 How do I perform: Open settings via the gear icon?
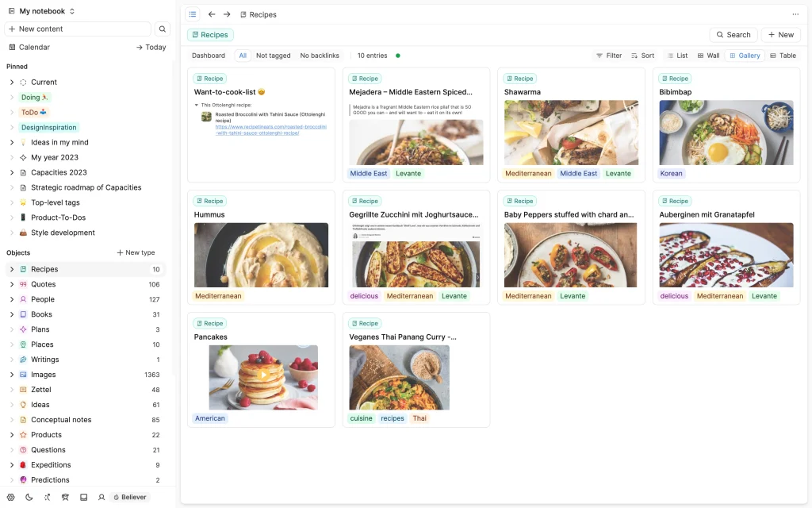10,497
